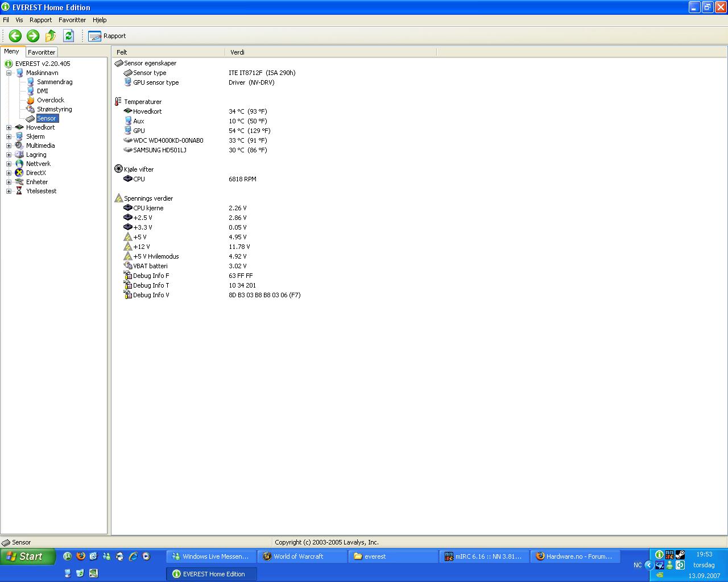Screen dimensions: 728x582
Task: Select the Overclock flame icon
Action: 31,100
